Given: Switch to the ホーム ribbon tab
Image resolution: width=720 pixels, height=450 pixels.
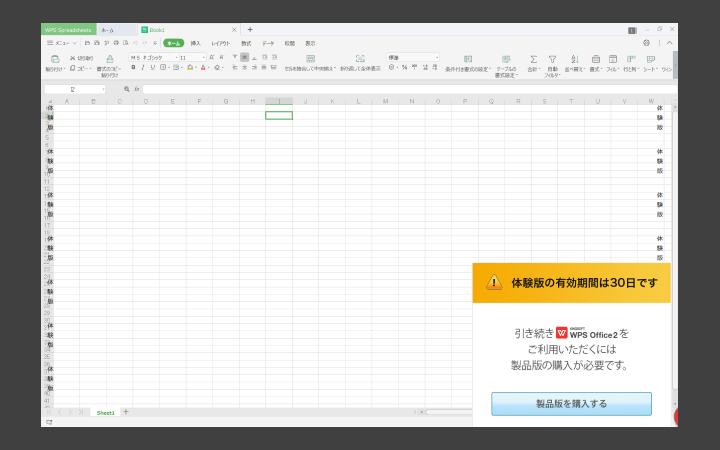Looking at the screenshot, I should [x=174, y=43].
